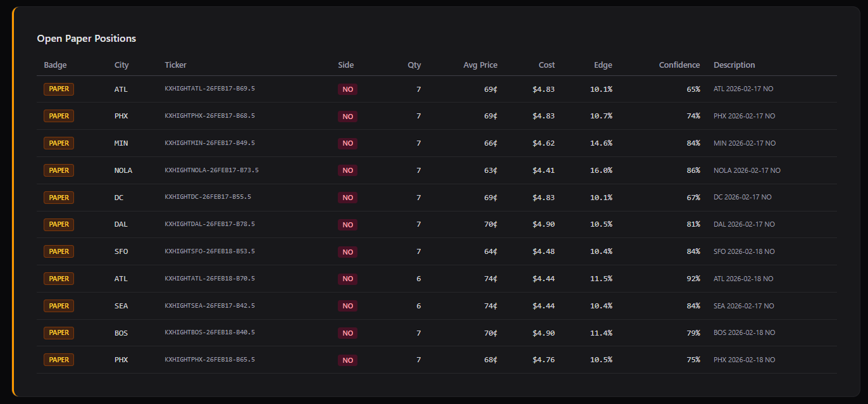Click the NO side badge on the DAL position
Screen dimensions: 868x404
pyautogui.click(x=347, y=224)
